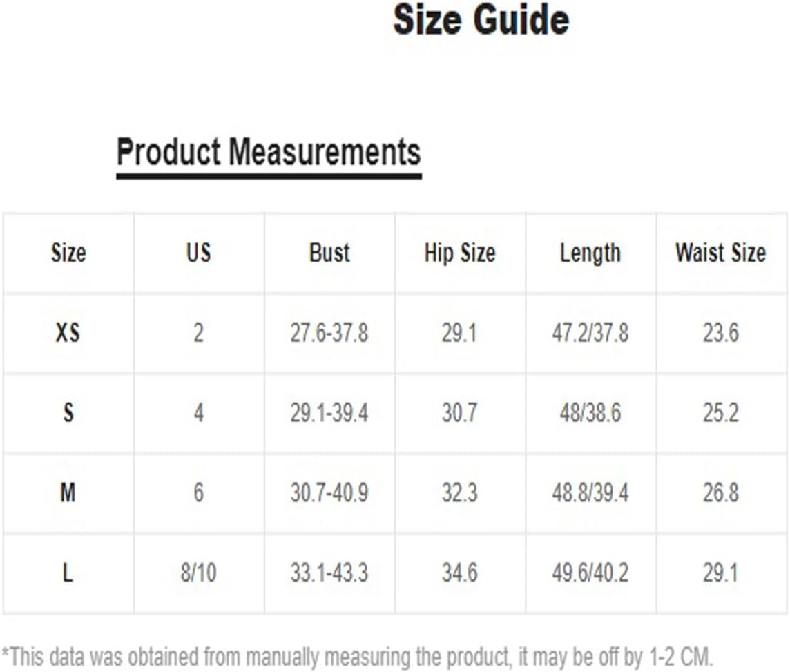The image size is (790, 672).
Task: Click the Product Measurements heading
Action: 269,152
